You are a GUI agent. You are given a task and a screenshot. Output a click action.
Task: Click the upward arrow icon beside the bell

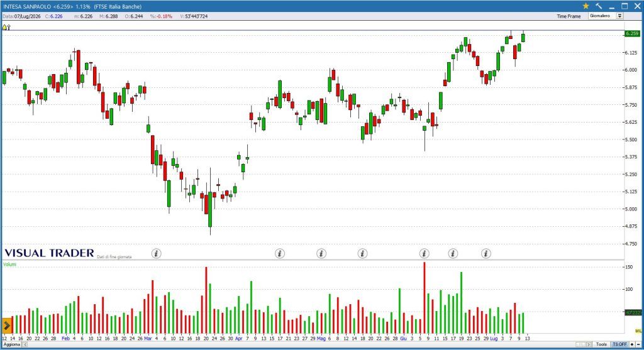pos(8,27)
